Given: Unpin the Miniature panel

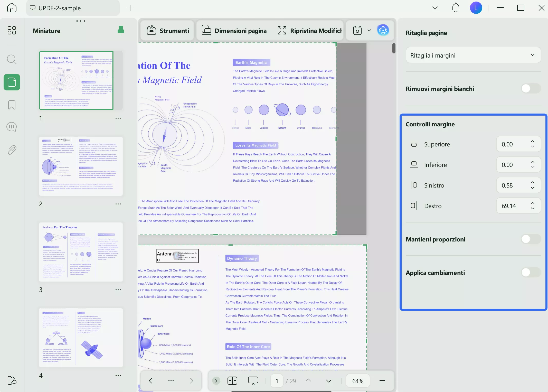Looking at the screenshot, I should point(121,30).
